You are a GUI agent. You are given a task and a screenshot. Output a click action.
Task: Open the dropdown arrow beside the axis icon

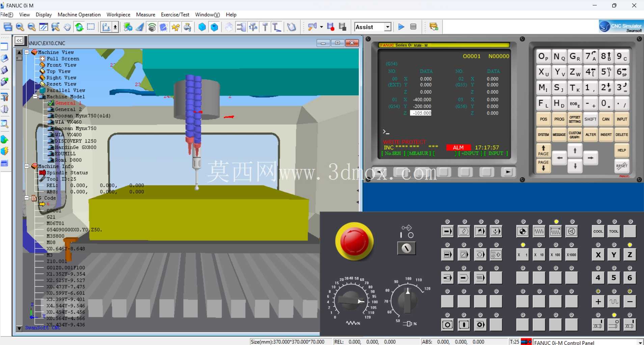pos(115,27)
